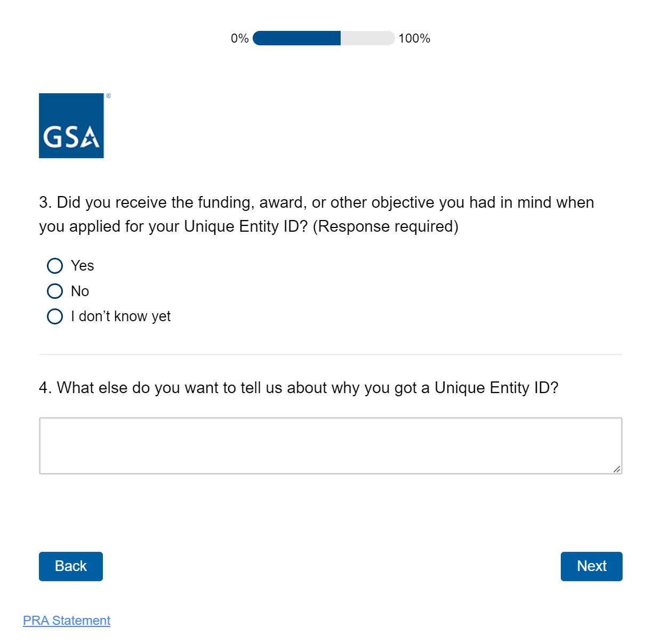Click the GSA logo

pyautogui.click(x=71, y=126)
